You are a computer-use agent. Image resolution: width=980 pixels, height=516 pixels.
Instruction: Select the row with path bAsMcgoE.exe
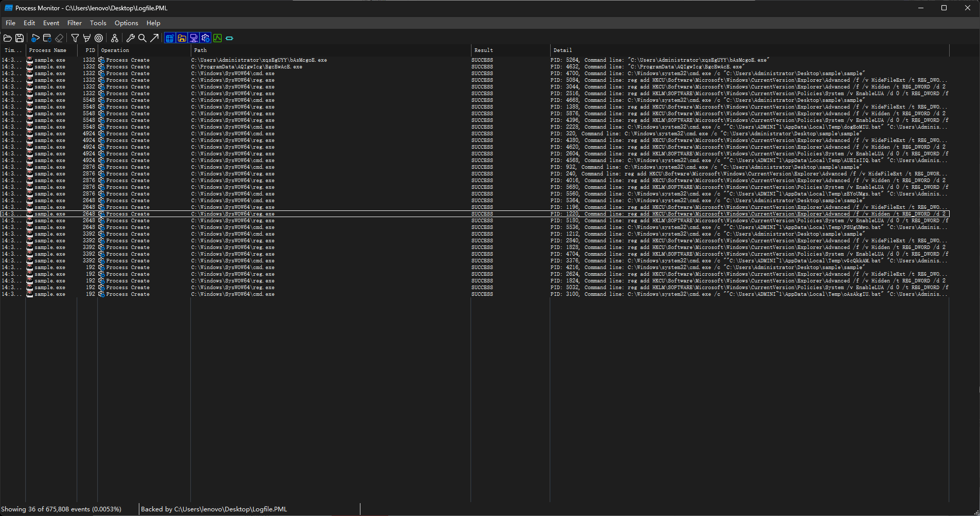coord(475,60)
